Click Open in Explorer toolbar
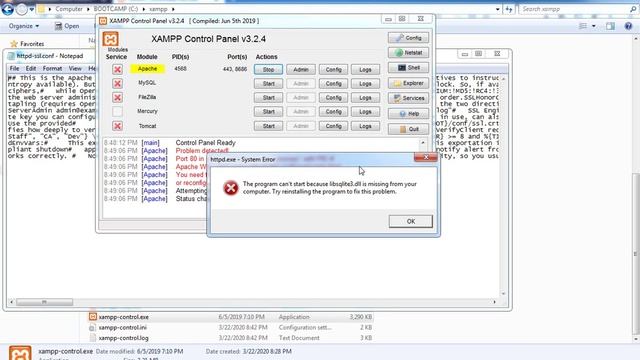This screenshot has height=360, width=640. 67,26
